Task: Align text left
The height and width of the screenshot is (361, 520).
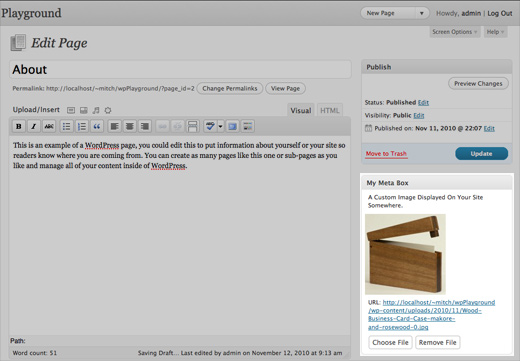Action: pyautogui.click(x=114, y=126)
